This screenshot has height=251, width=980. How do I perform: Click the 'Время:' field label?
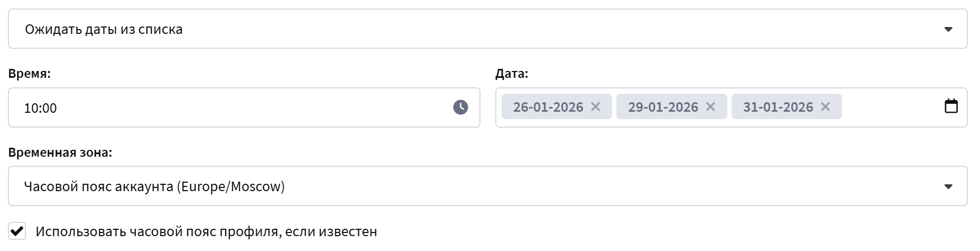tap(30, 74)
